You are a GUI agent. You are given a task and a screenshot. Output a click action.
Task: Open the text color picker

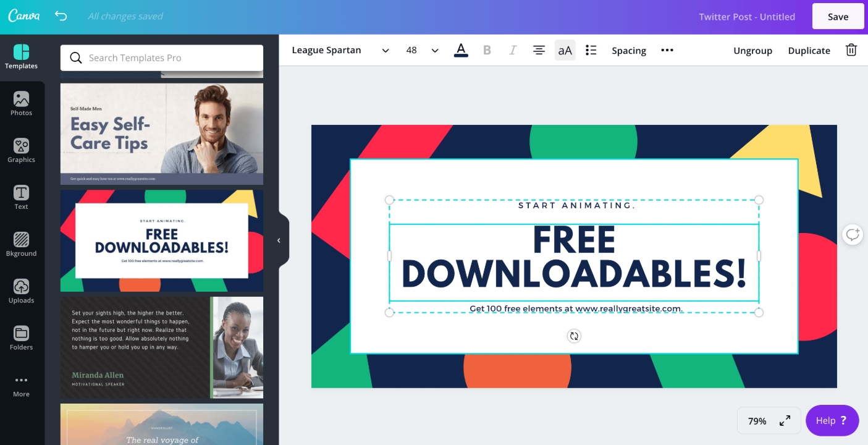point(461,50)
